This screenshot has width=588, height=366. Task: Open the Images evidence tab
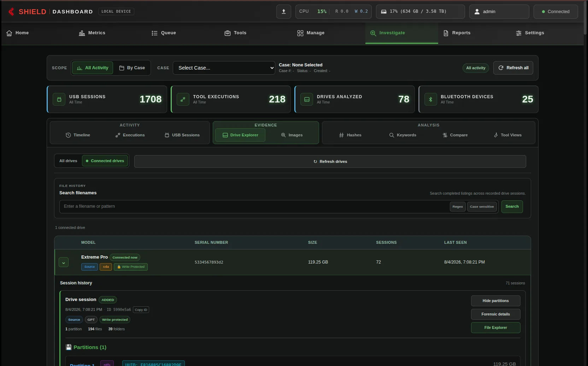pyautogui.click(x=292, y=135)
